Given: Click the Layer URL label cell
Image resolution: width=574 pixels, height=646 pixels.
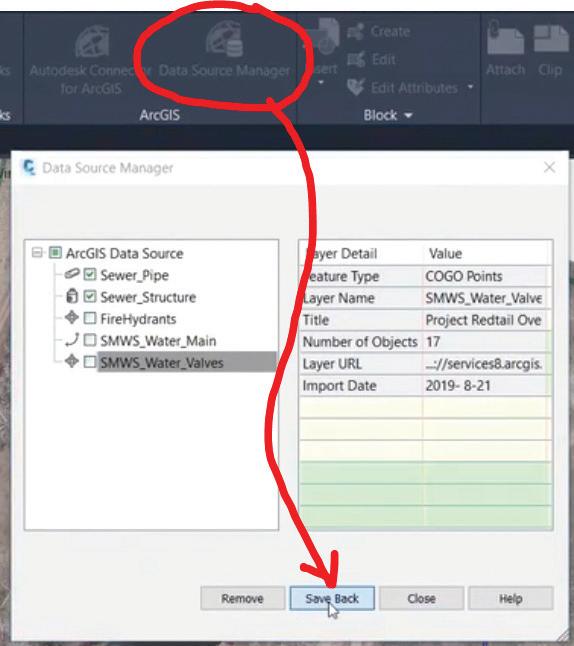Looking at the screenshot, I should pos(361,364).
